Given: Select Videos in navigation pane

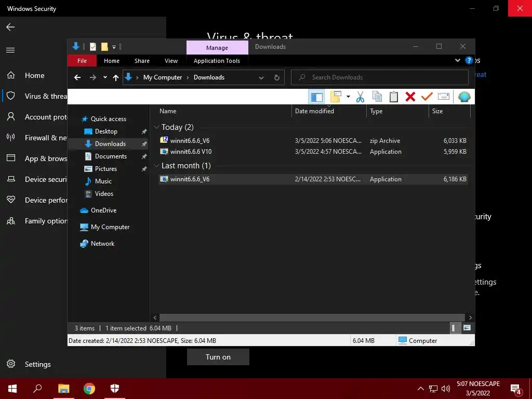Looking at the screenshot, I should pyautogui.click(x=104, y=194).
